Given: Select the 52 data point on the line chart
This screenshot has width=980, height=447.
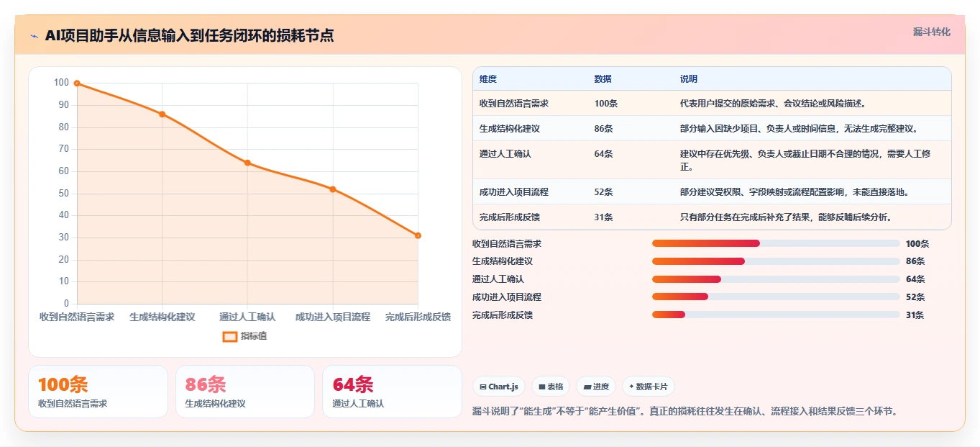Looking at the screenshot, I should (x=332, y=189).
